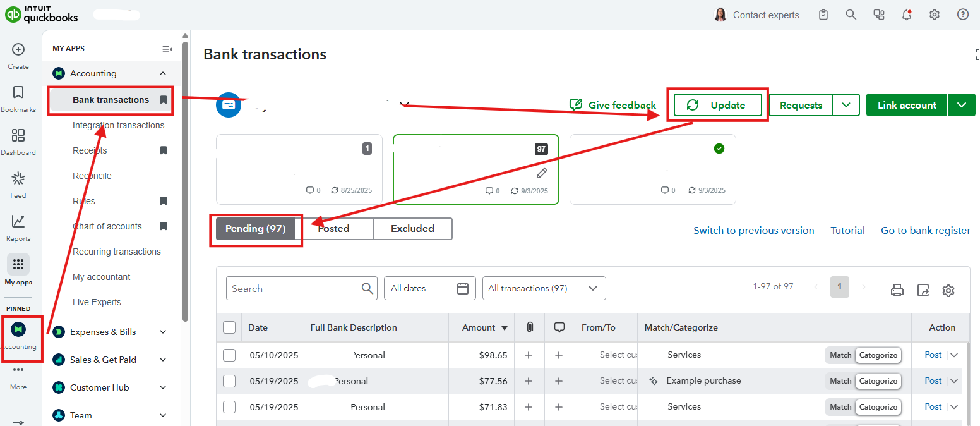The height and width of the screenshot is (426, 980).
Task: Follow the Go to bank register link
Action: [926, 231]
